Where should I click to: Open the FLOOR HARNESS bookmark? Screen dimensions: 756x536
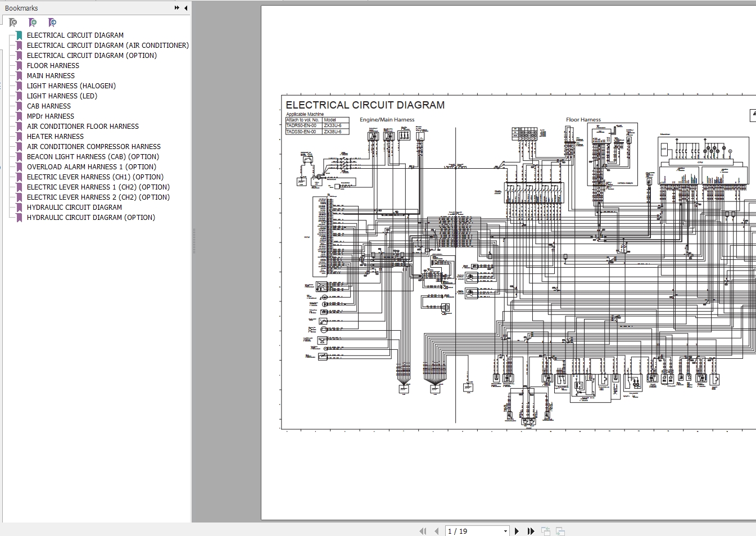[x=53, y=66]
